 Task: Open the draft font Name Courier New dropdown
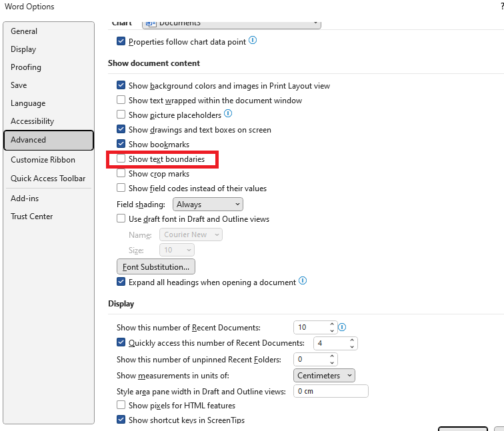pyautogui.click(x=191, y=234)
